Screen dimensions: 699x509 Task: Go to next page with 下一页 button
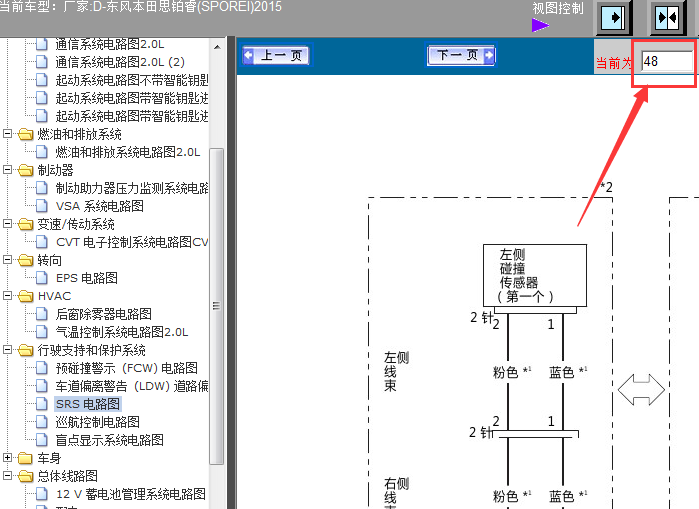461,55
